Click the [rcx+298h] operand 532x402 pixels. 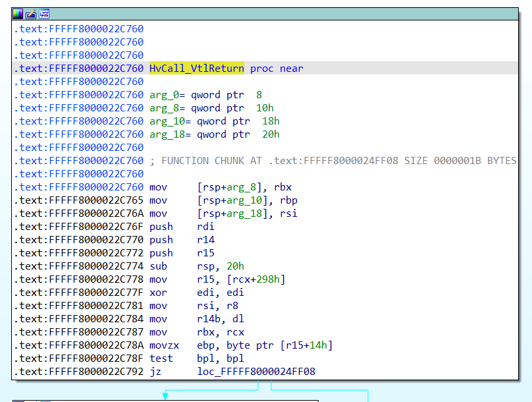[256, 279]
